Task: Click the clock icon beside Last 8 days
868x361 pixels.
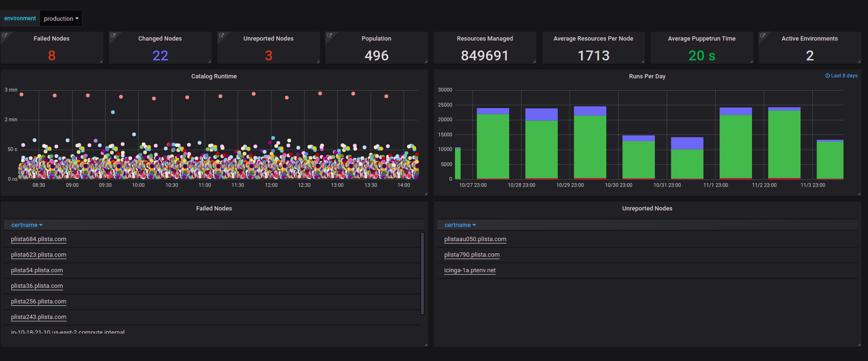Action: pyautogui.click(x=827, y=76)
